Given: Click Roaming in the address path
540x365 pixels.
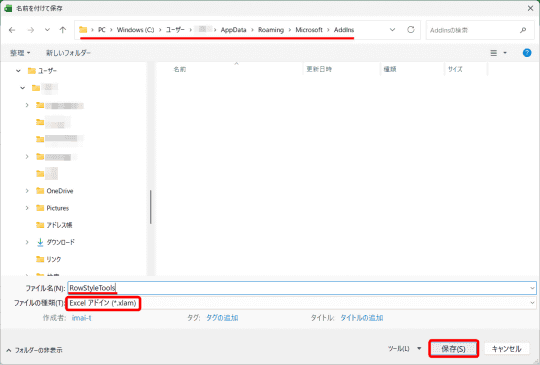Looking at the screenshot, I should pos(271,30).
